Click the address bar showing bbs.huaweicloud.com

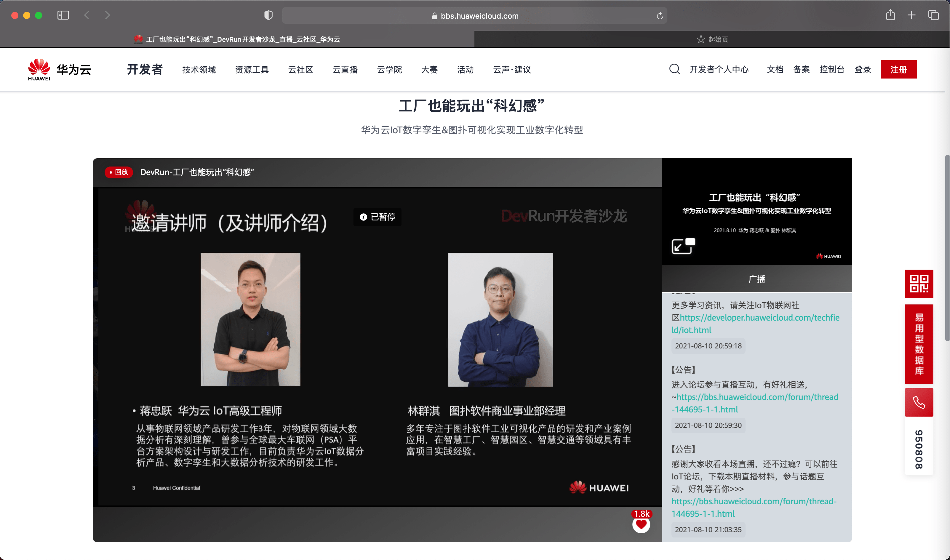[475, 16]
